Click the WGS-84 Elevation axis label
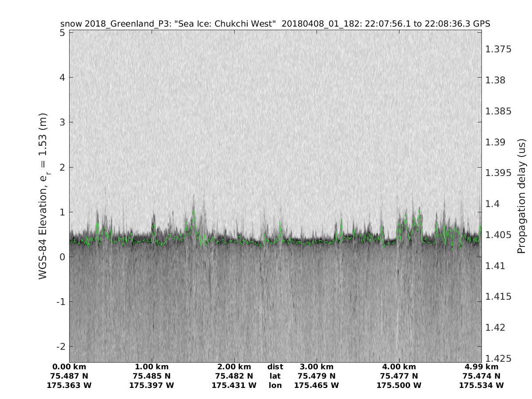This screenshot has height=399, width=532. click(43, 196)
